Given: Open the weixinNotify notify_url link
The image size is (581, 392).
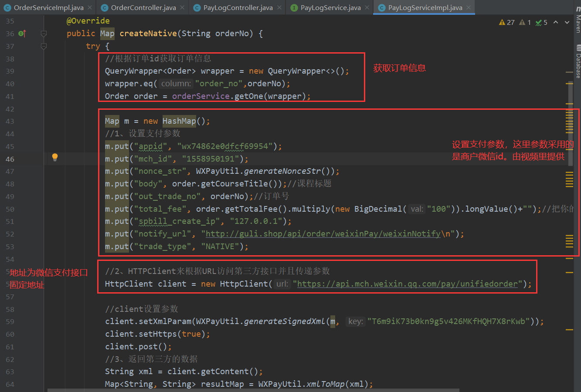Looking at the screenshot, I should [x=323, y=234].
